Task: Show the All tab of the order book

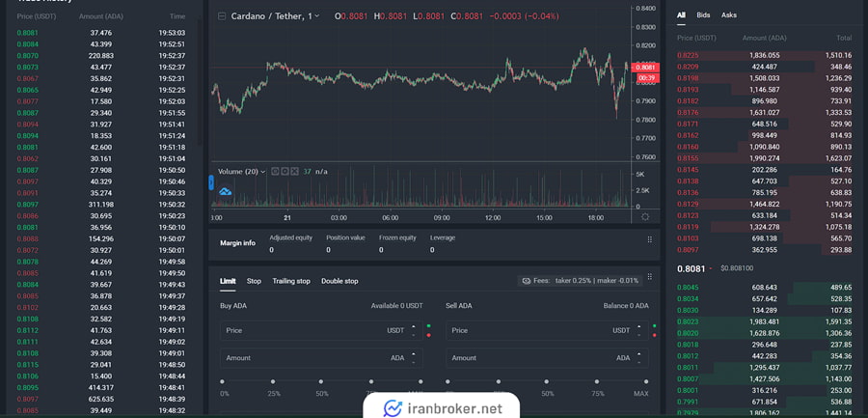Action: [681, 15]
